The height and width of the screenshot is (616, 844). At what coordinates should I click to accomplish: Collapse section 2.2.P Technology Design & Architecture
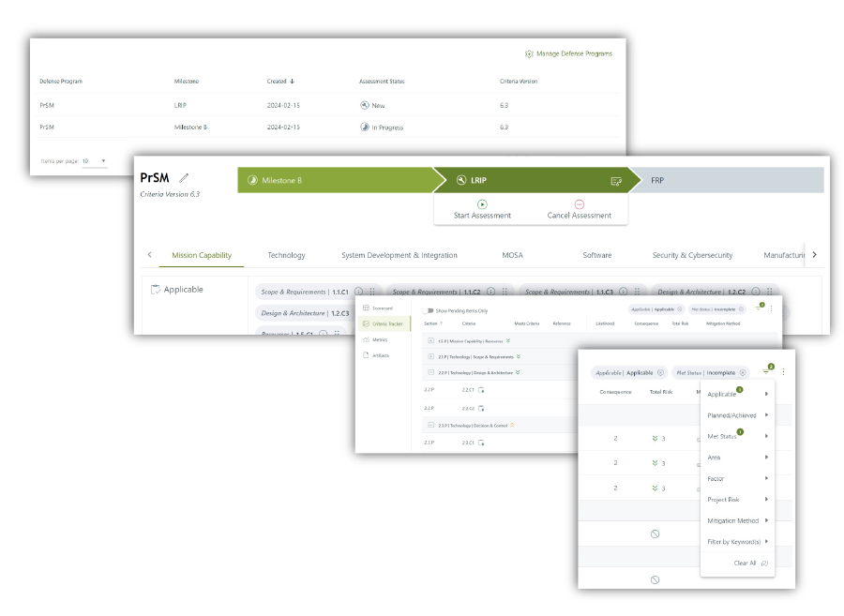coord(430,372)
